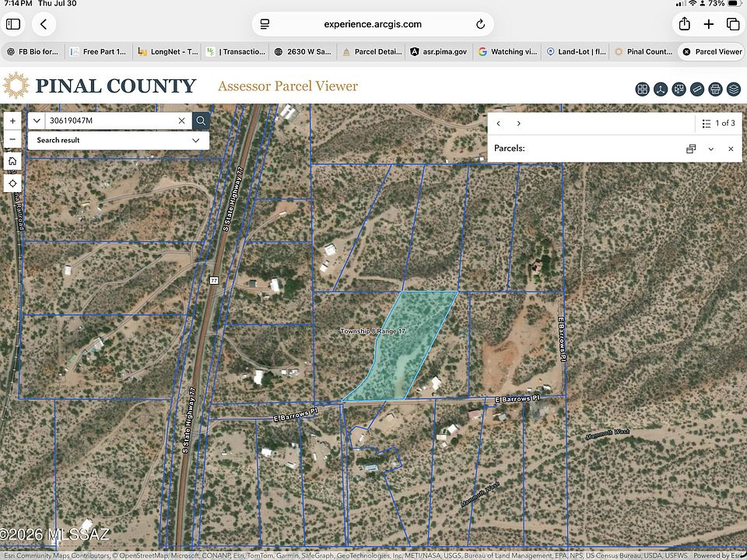Run the parcel search magnifier

(201, 121)
